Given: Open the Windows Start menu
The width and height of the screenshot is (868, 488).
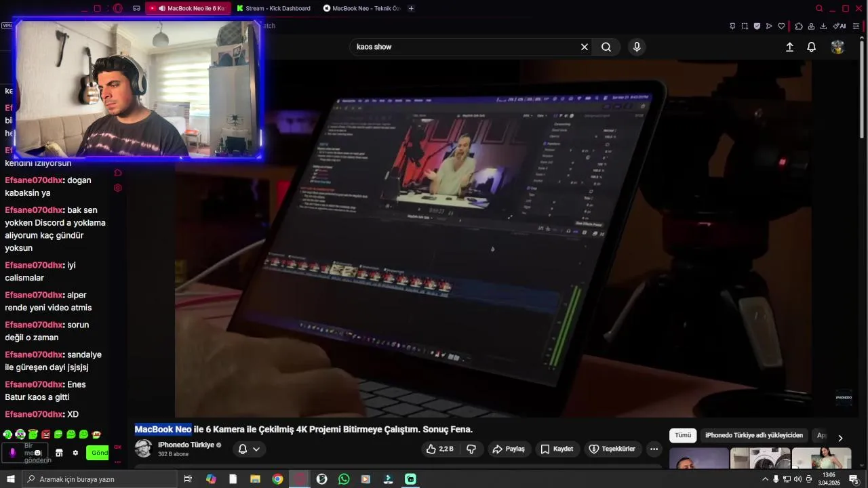Looking at the screenshot, I should tap(11, 479).
